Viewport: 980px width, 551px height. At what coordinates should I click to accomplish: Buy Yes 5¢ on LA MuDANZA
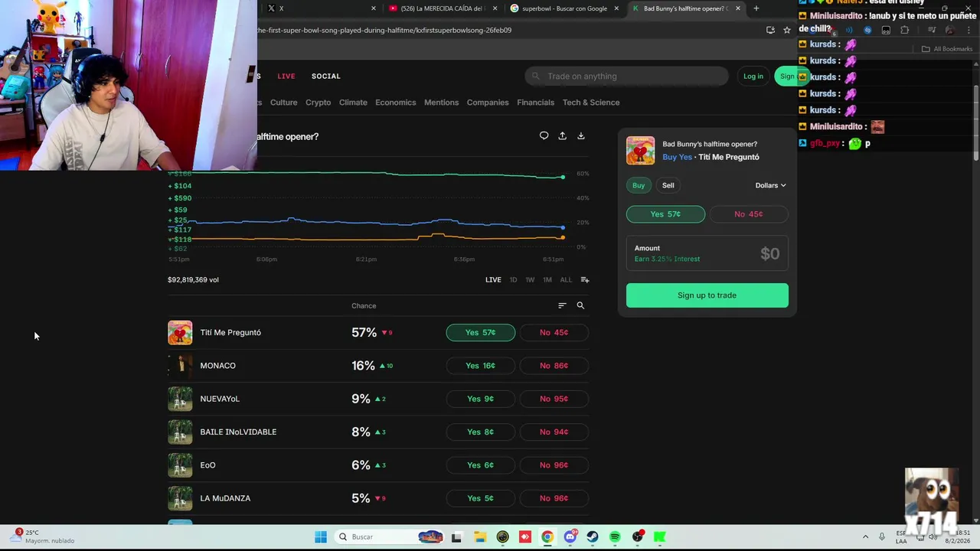pyautogui.click(x=481, y=498)
